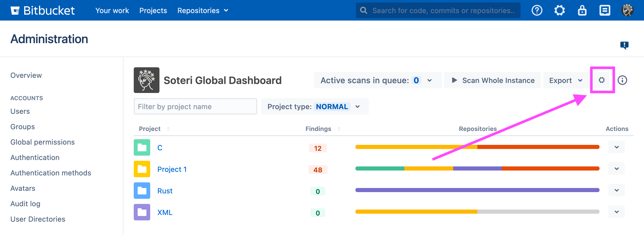Click the Filter by project name field
Screen dimensions: 644x235
click(x=195, y=107)
